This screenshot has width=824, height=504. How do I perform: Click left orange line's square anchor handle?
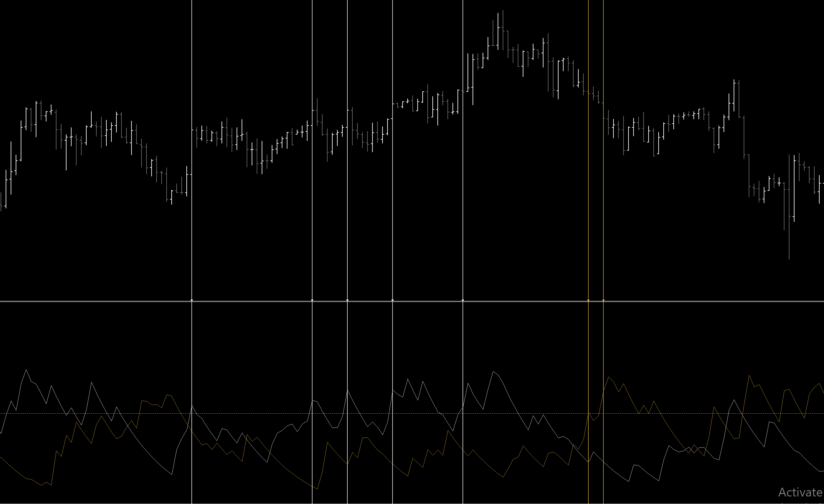click(x=588, y=300)
